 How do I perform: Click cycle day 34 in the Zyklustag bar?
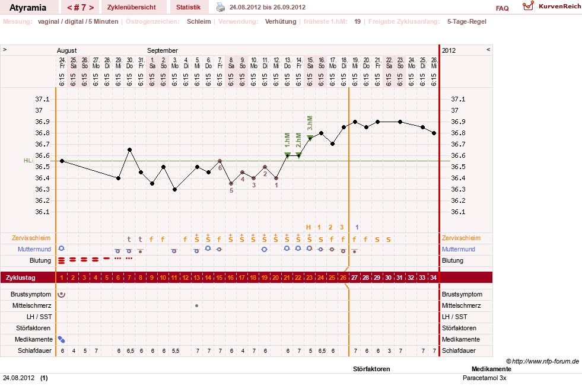coord(433,278)
